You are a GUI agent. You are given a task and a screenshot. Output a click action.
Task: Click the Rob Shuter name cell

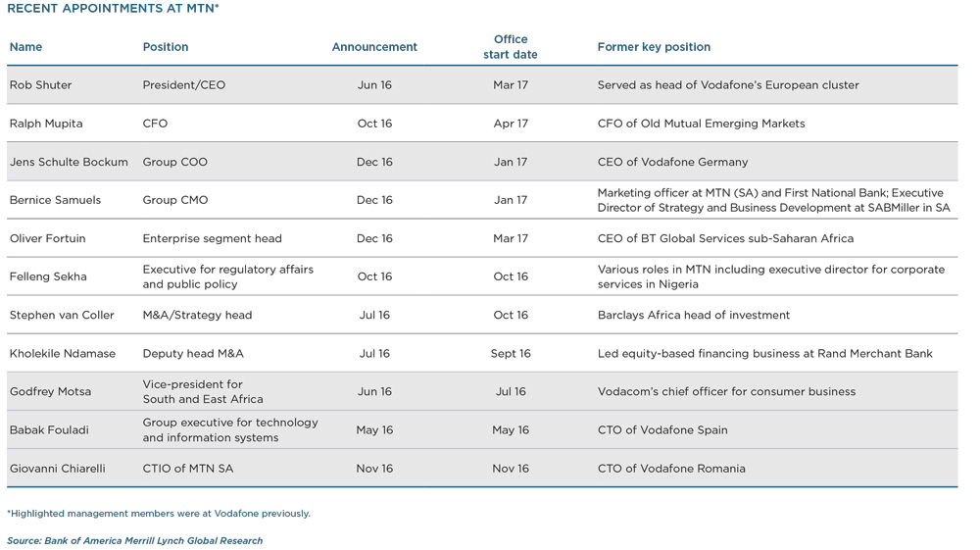tap(40, 85)
